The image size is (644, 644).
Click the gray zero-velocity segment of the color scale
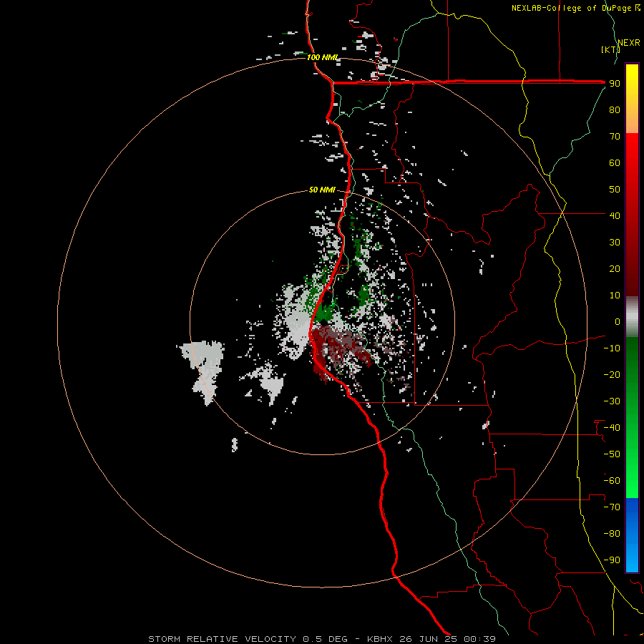pos(632,317)
